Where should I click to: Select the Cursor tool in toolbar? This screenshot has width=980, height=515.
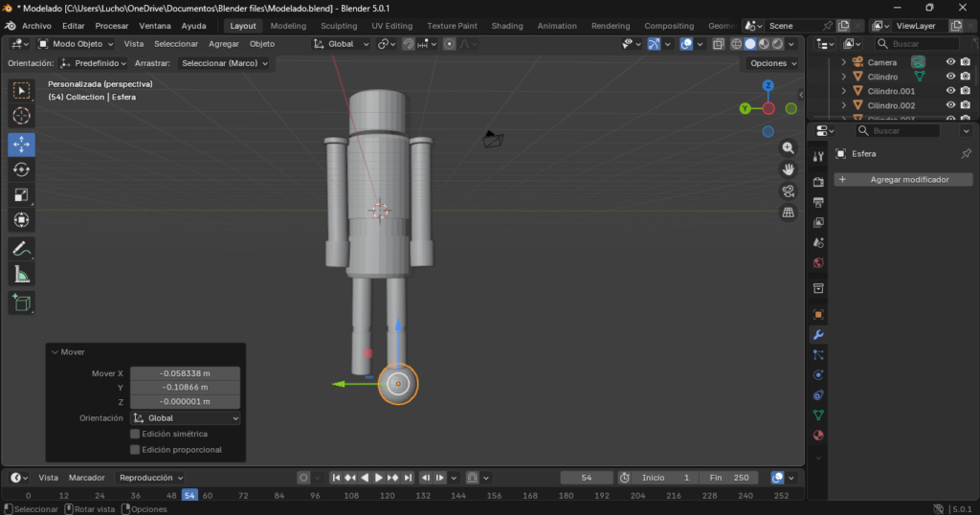(x=21, y=116)
